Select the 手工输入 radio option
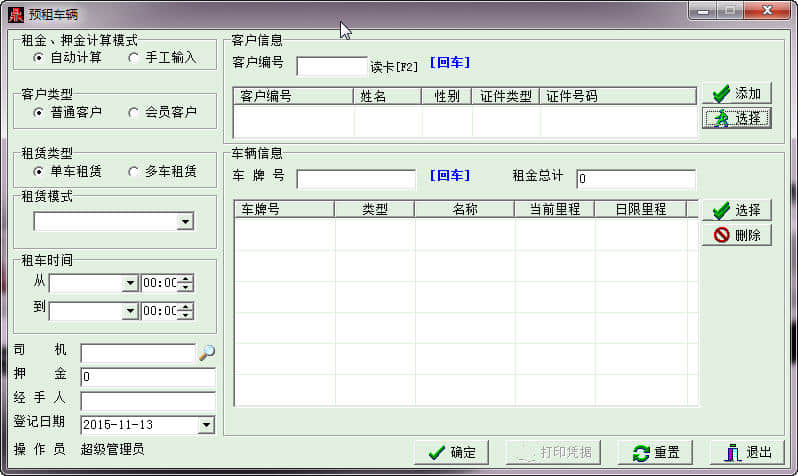Image resolution: width=798 pixels, height=476 pixels. [162, 58]
